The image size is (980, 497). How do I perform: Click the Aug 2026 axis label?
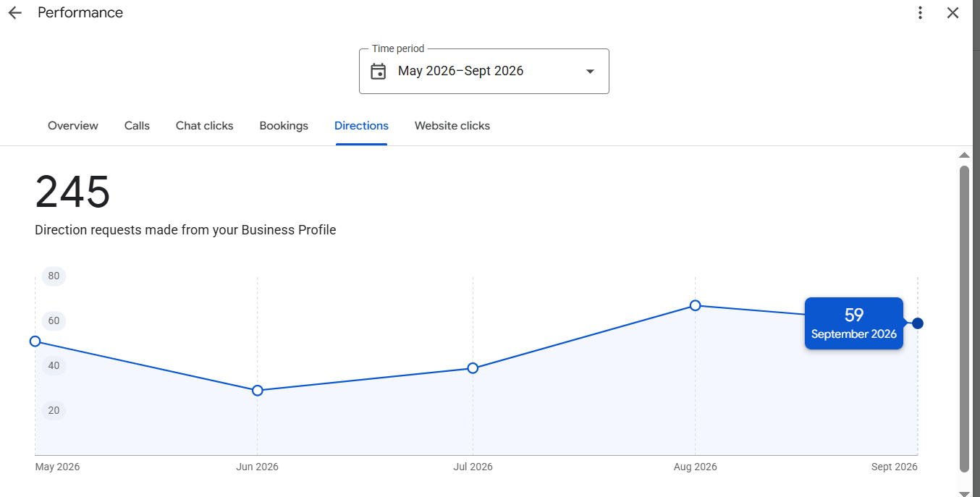coord(696,467)
